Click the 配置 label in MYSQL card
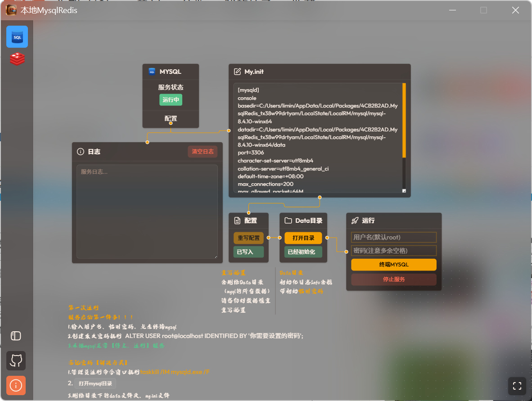Viewport: 532px width, 401px height. [171, 118]
